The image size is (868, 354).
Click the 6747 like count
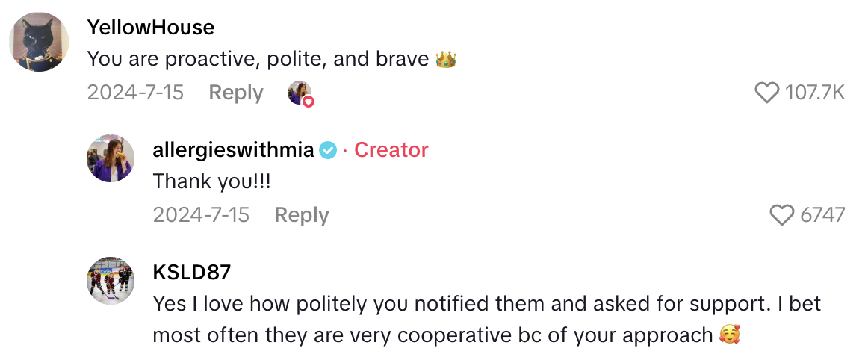(x=822, y=215)
